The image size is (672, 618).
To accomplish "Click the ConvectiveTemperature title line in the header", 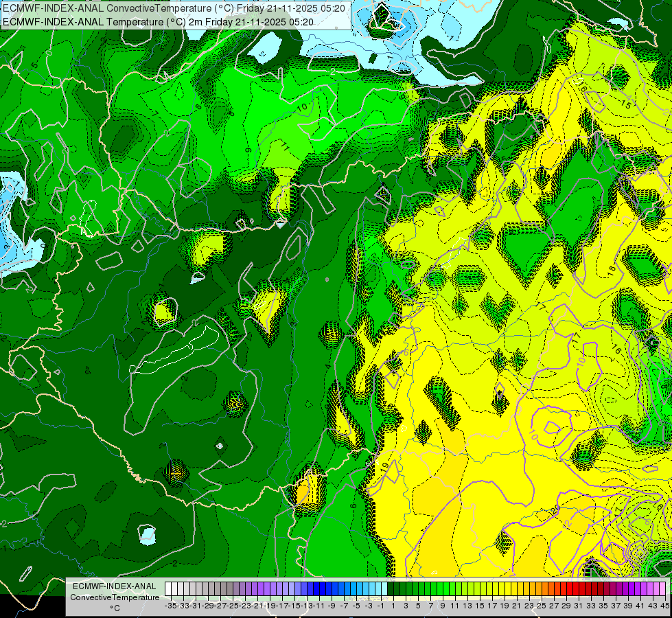I will 174,8.
